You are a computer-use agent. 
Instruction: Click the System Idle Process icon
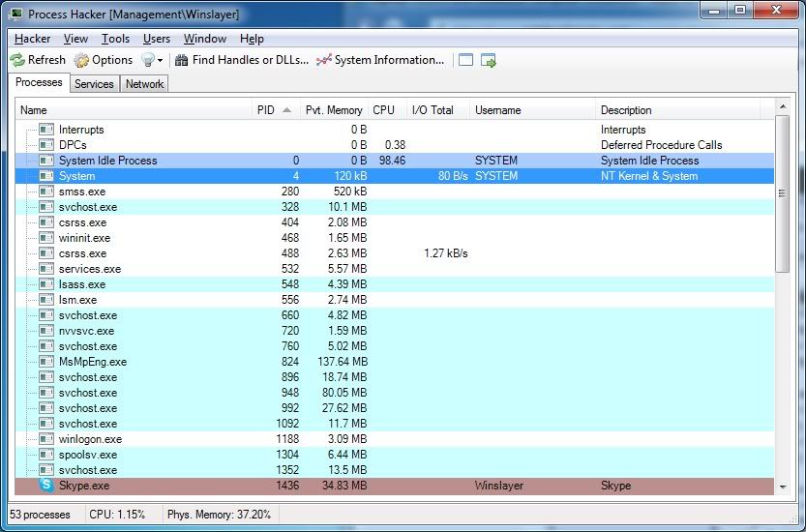(46, 161)
